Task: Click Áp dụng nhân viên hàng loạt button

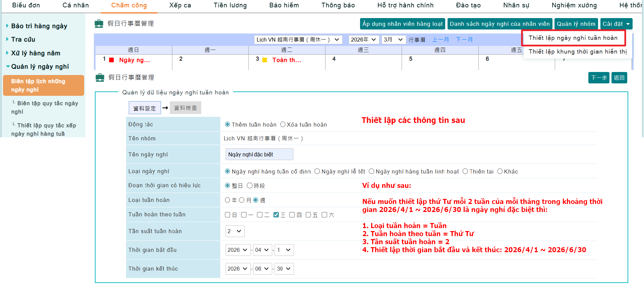Action: pyautogui.click(x=402, y=24)
